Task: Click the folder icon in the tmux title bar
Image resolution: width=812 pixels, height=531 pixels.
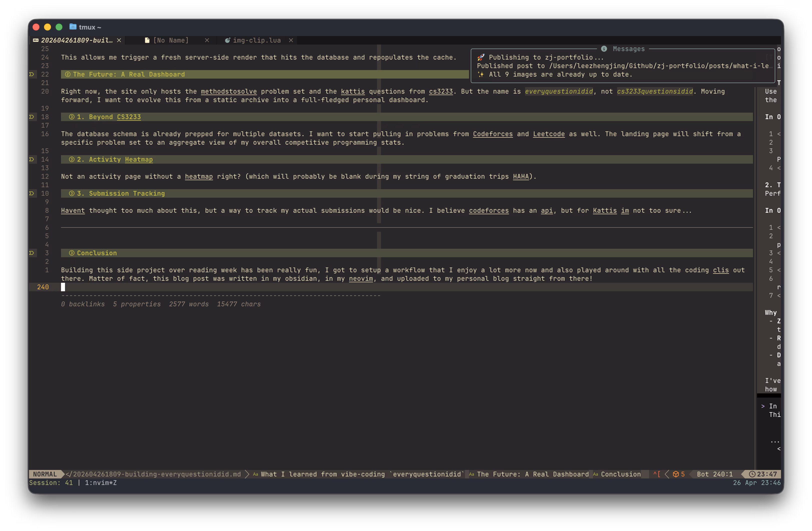Action: 73,27
